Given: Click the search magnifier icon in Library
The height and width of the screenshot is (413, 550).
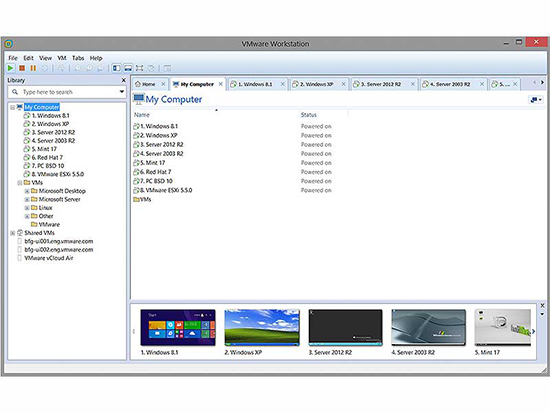Looking at the screenshot, I should click(x=15, y=92).
